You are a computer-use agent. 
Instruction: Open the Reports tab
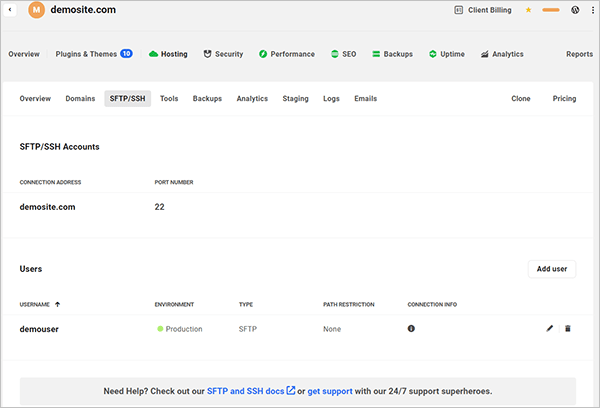pos(579,54)
